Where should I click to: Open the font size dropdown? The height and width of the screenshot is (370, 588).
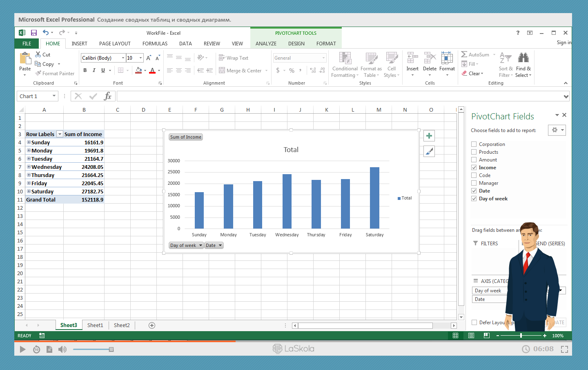140,58
